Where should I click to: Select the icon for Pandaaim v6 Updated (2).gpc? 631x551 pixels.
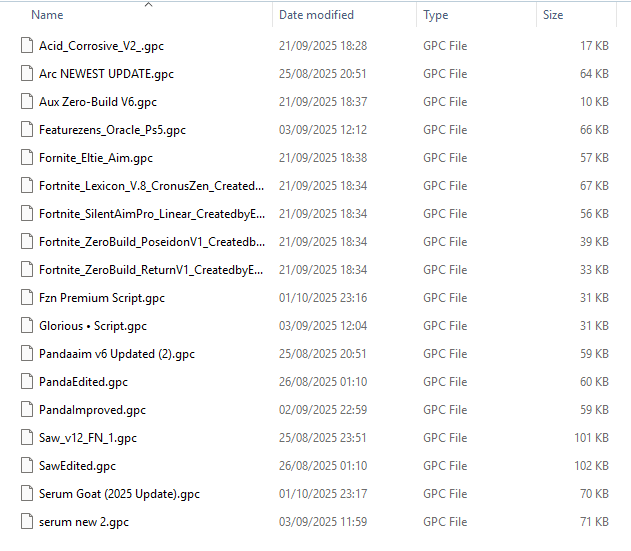tap(27, 353)
